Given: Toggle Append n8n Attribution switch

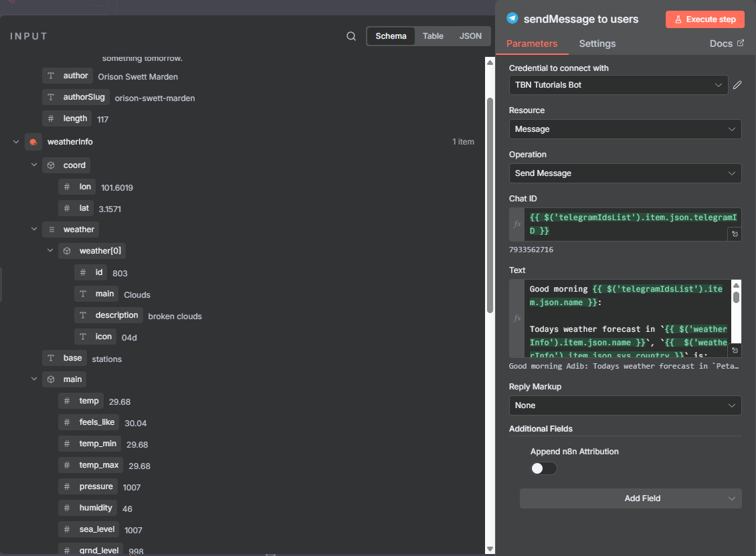Looking at the screenshot, I should pos(543,468).
